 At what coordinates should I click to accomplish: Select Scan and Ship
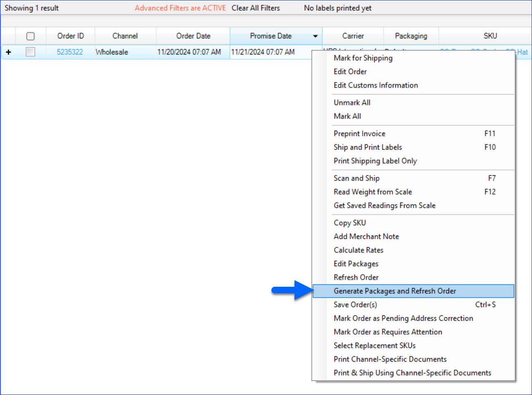356,178
